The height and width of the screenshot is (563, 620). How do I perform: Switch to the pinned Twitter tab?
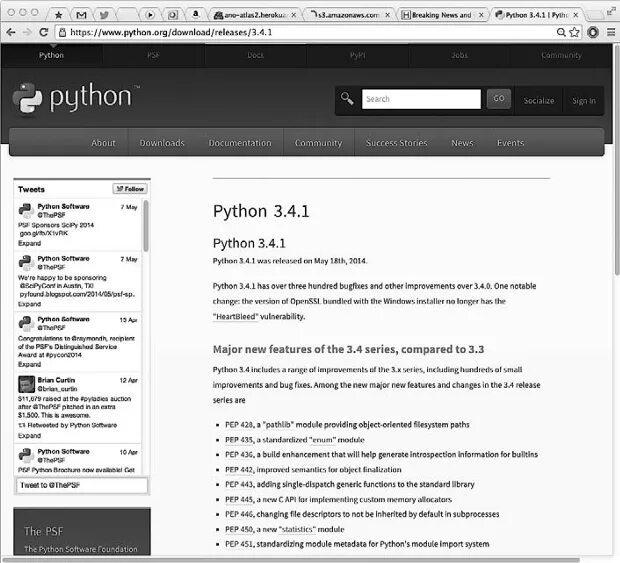coord(104,15)
